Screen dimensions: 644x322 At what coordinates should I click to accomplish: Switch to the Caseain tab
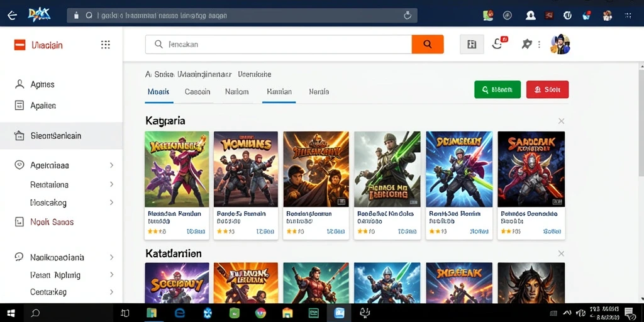coord(197,92)
